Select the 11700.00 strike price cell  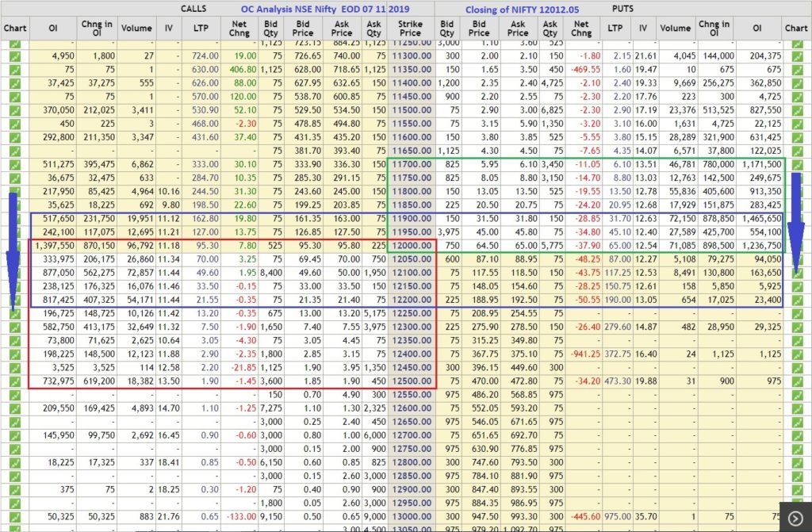point(410,164)
